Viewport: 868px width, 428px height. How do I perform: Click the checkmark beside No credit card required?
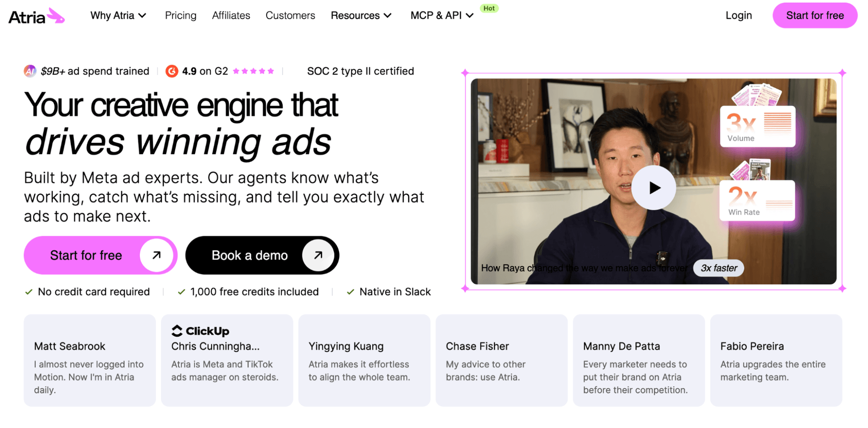click(x=28, y=292)
